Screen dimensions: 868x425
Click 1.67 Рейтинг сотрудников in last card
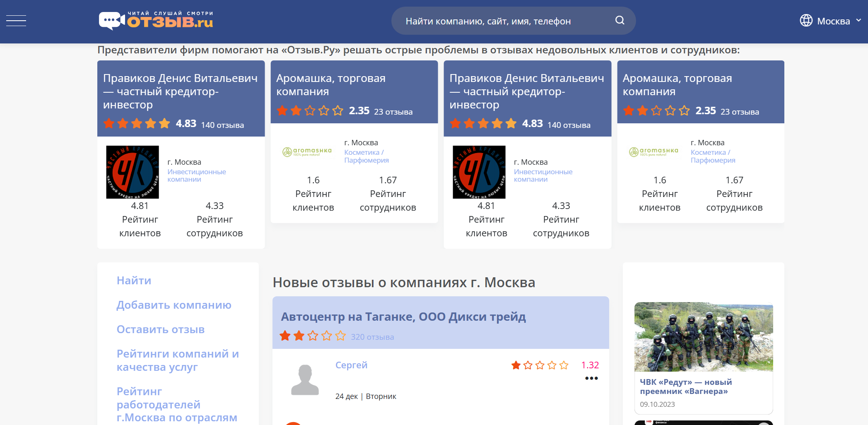pos(734,194)
